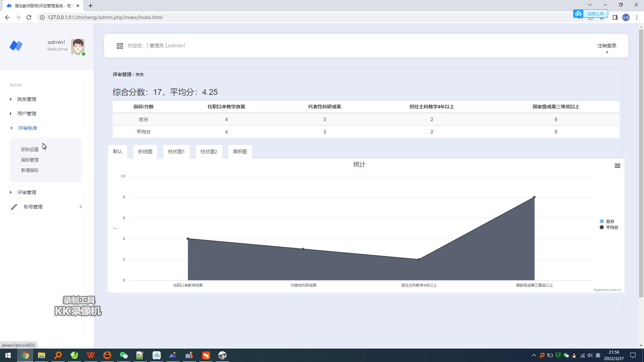
Task: Close the 高校教师职称评定管理系统 tab
Action: 78,6
